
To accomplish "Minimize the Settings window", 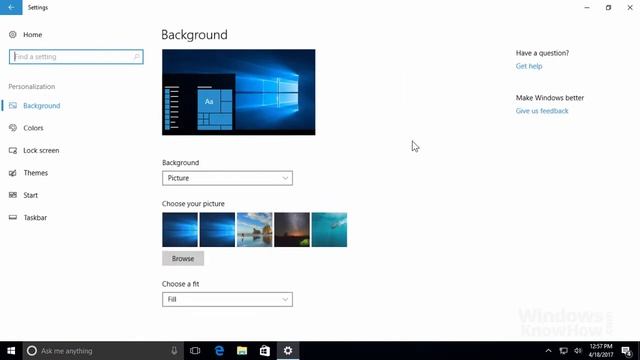I will click(x=587, y=7).
